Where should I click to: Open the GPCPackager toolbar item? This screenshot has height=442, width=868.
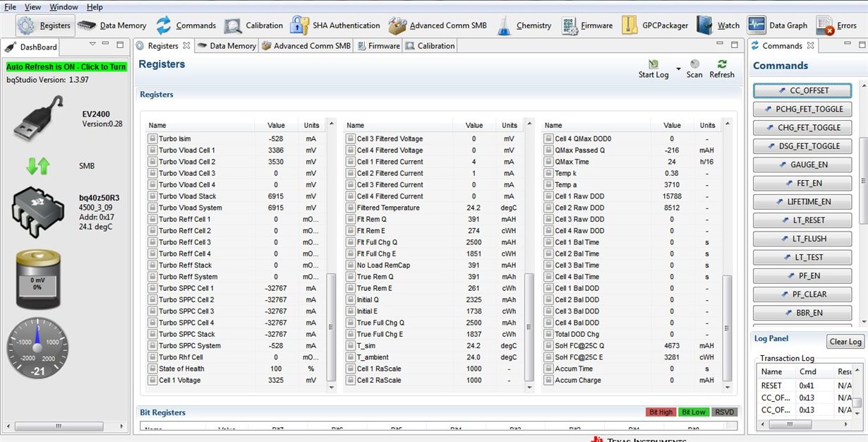click(655, 25)
